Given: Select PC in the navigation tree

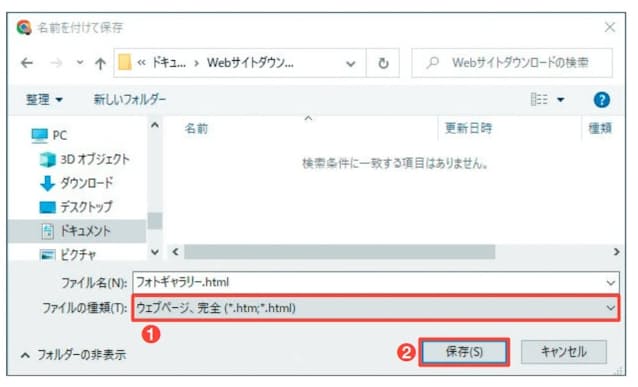Looking at the screenshot, I should (59, 135).
